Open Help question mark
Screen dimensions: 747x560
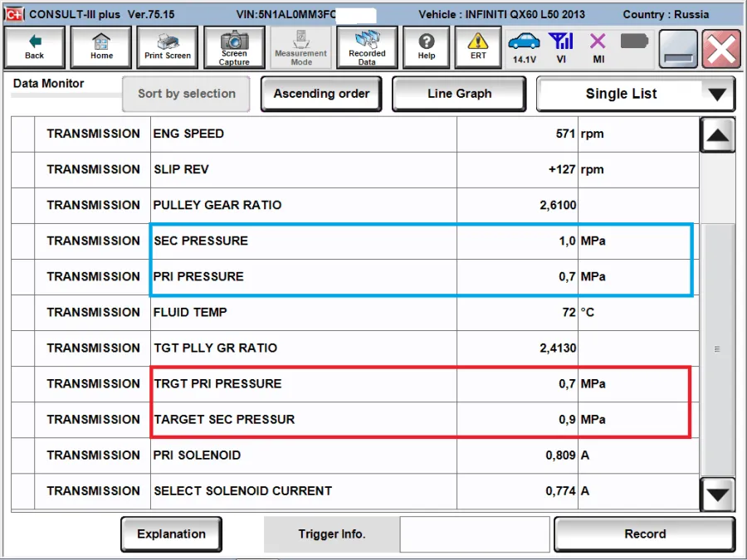[x=427, y=47]
